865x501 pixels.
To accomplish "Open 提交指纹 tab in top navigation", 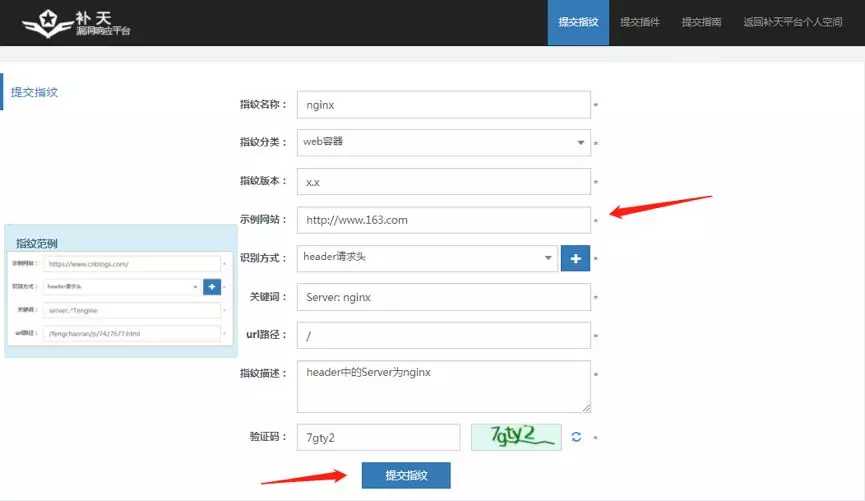I will [578, 22].
